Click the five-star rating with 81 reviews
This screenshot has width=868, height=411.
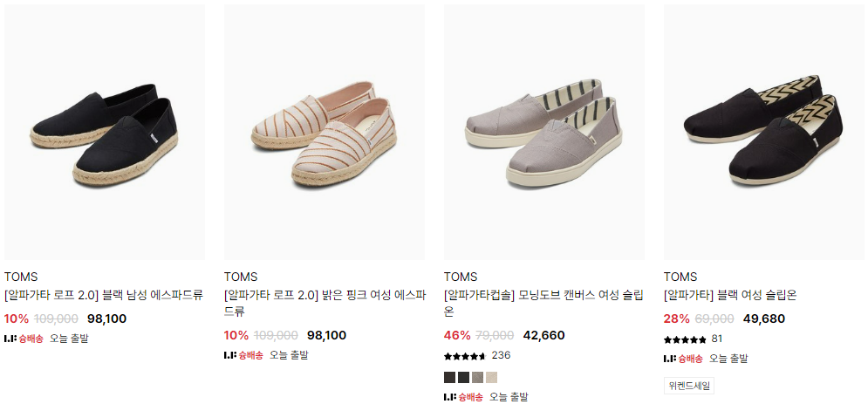pyautogui.click(x=685, y=339)
